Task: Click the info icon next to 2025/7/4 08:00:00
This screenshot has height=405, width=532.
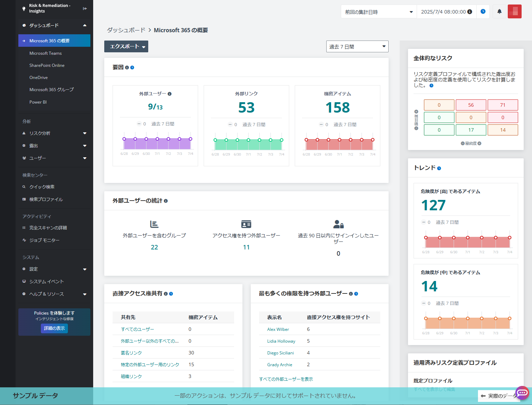Action: click(x=470, y=12)
